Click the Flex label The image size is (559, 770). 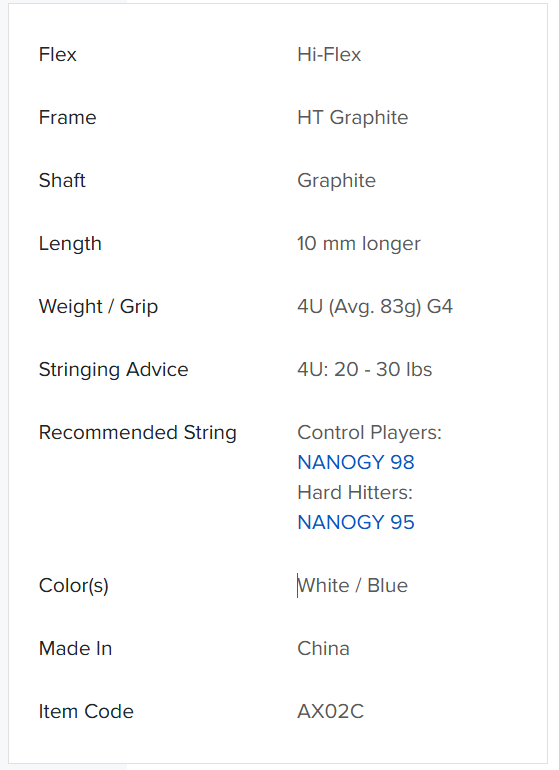point(57,55)
